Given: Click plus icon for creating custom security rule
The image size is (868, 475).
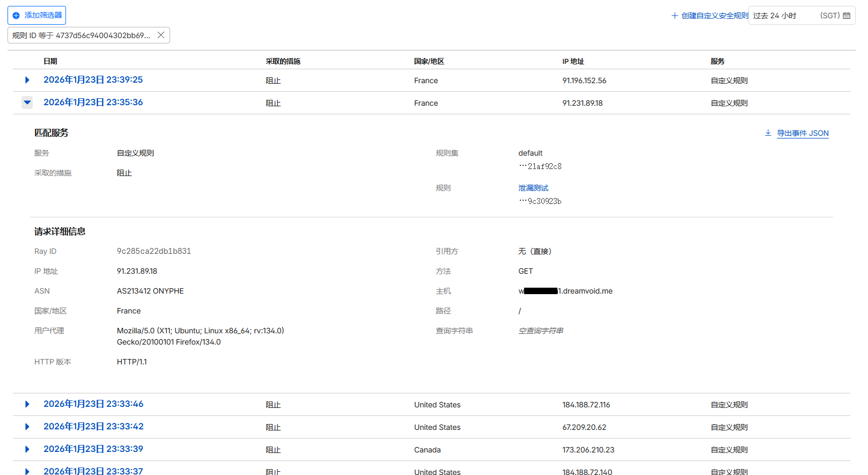Looking at the screenshot, I should (x=675, y=16).
